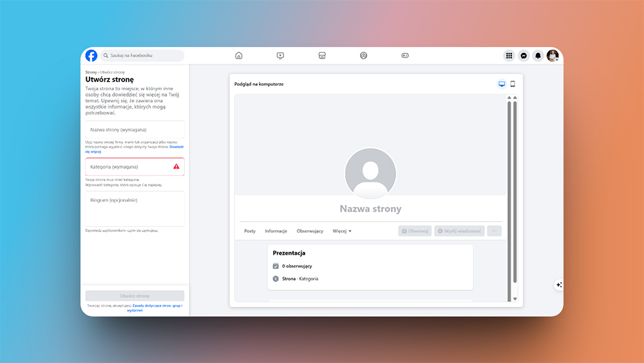
Task: Open Messenger chats icon
Action: pyautogui.click(x=524, y=55)
